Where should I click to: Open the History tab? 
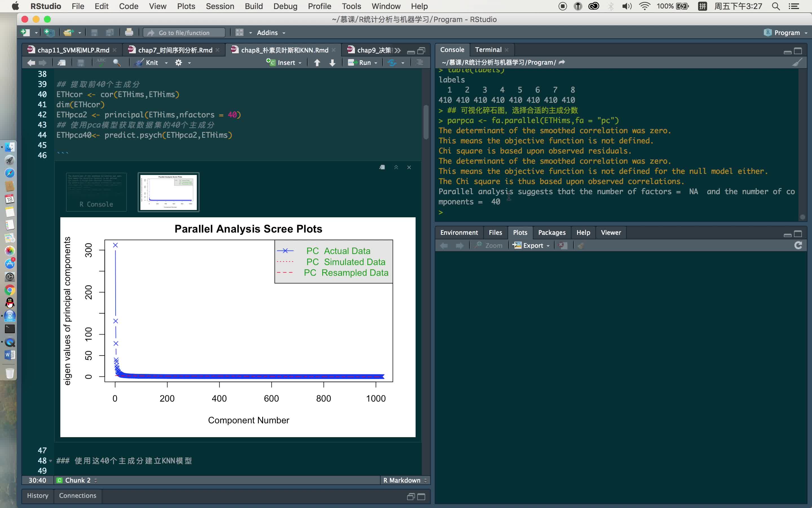tap(37, 496)
